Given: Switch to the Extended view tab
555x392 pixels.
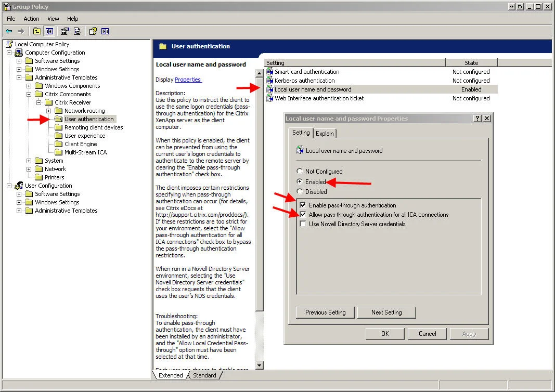Looking at the screenshot, I should pos(171,375).
